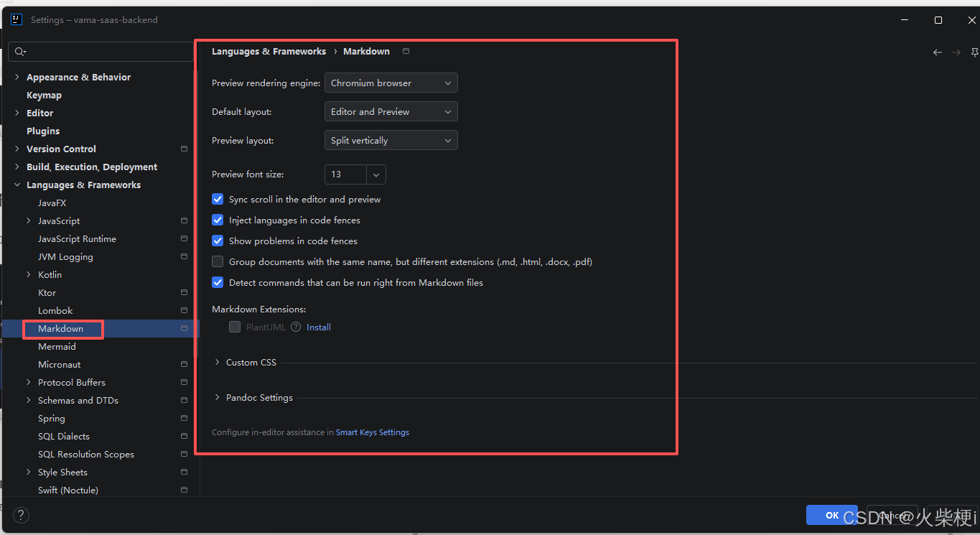This screenshot has height=535, width=980.
Task: Click project icon beside Markdown tree row
Action: (x=184, y=328)
